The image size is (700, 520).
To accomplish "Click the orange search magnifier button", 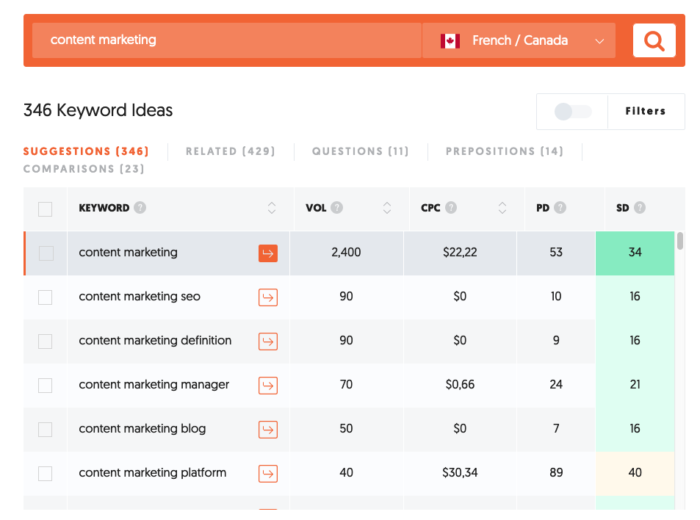I will (654, 41).
